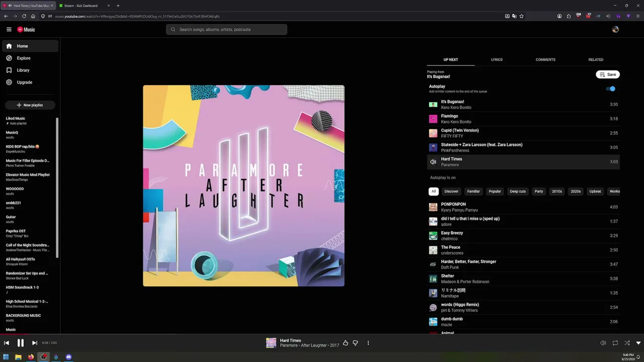Viewport: 644px width, 362px height.
Task: Click the speaker icon on Hard Times row
Action: 433,162
